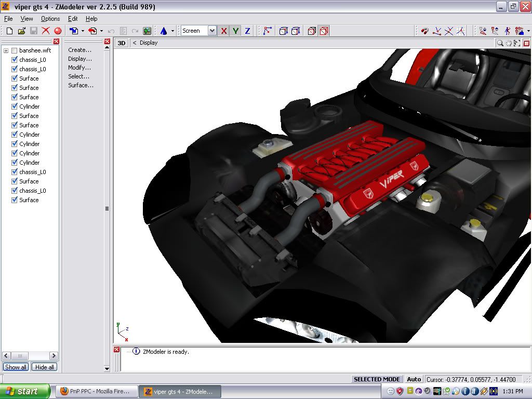Click the Show all button
This screenshot has width=532, height=399.
click(x=16, y=367)
